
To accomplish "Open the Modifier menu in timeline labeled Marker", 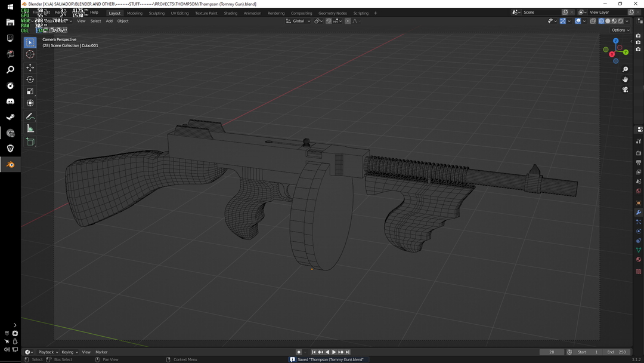I will 101,352.
